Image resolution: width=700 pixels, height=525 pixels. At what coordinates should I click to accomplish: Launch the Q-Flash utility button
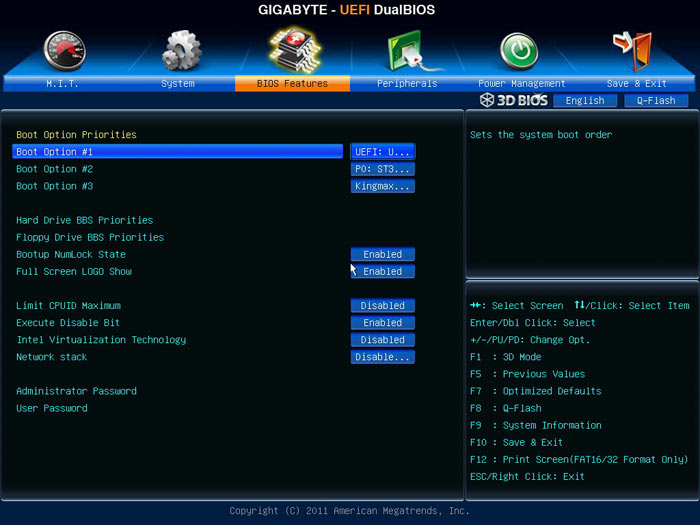coord(656,100)
